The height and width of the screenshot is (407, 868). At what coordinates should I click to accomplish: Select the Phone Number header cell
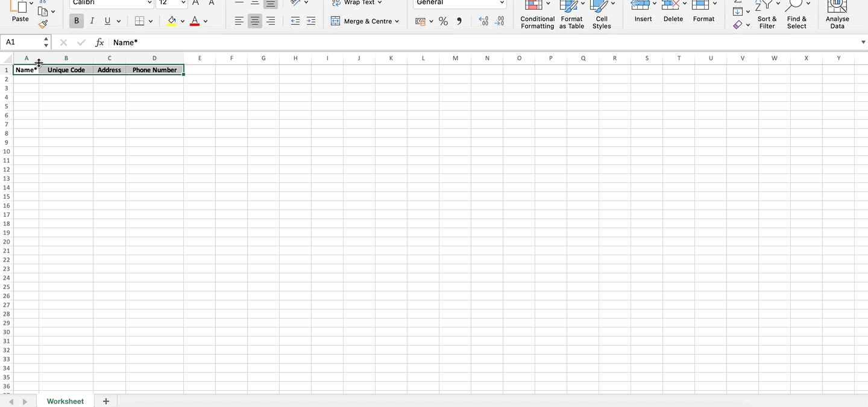[x=154, y=70]
